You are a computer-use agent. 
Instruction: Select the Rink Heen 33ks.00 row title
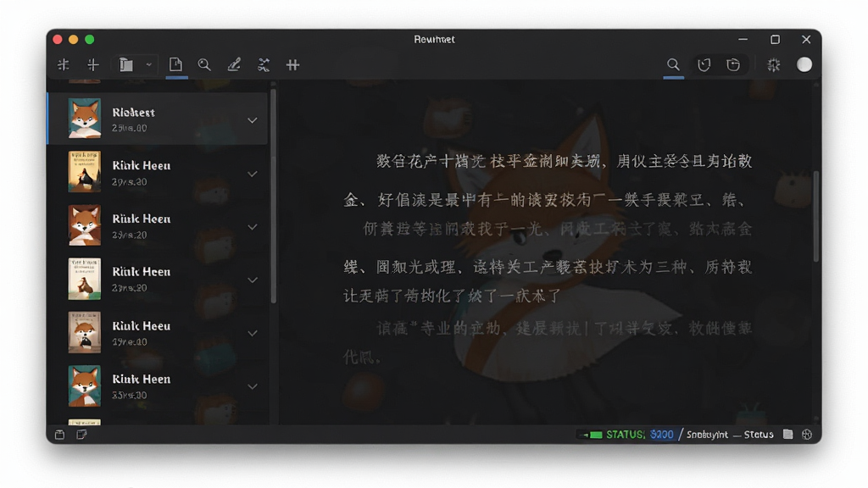142,379
